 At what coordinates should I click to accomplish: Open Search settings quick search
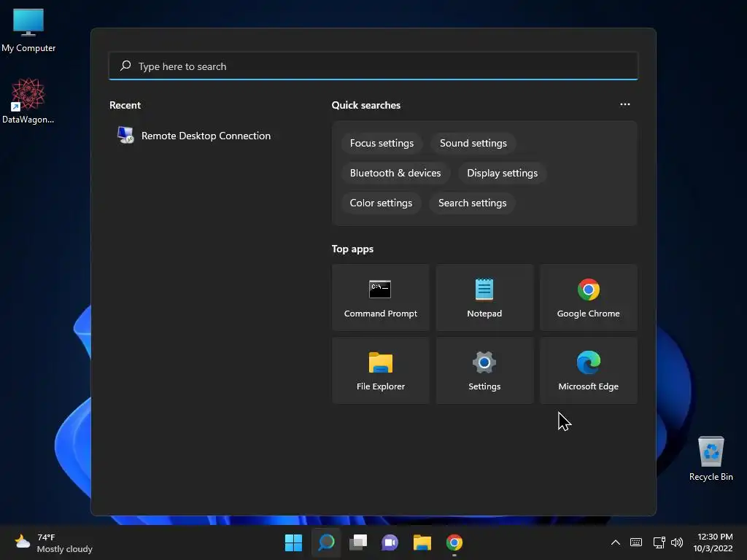click(x=472, y=203)
